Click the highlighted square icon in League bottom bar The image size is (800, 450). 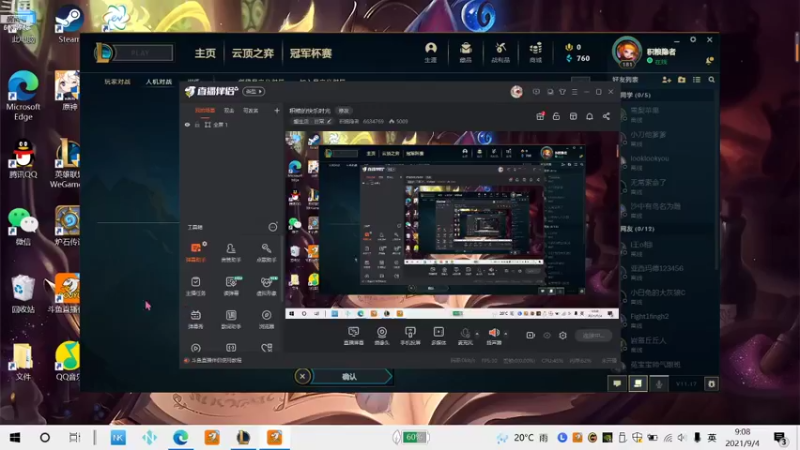637,383
